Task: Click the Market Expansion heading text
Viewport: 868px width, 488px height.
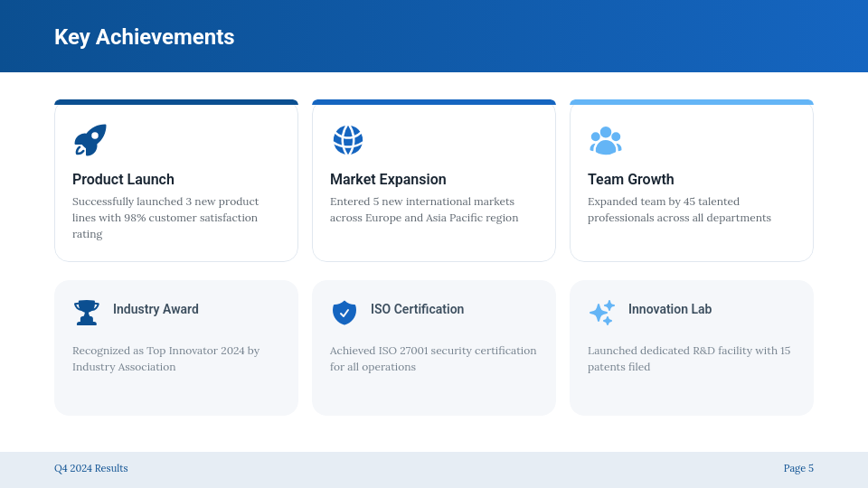Action: 388,179
